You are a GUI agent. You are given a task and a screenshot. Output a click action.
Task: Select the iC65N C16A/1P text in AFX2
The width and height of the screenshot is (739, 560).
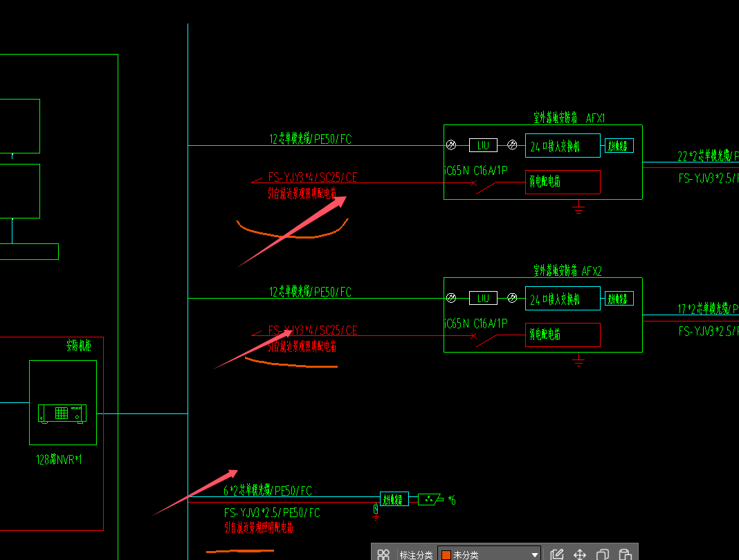coord(476,324)
